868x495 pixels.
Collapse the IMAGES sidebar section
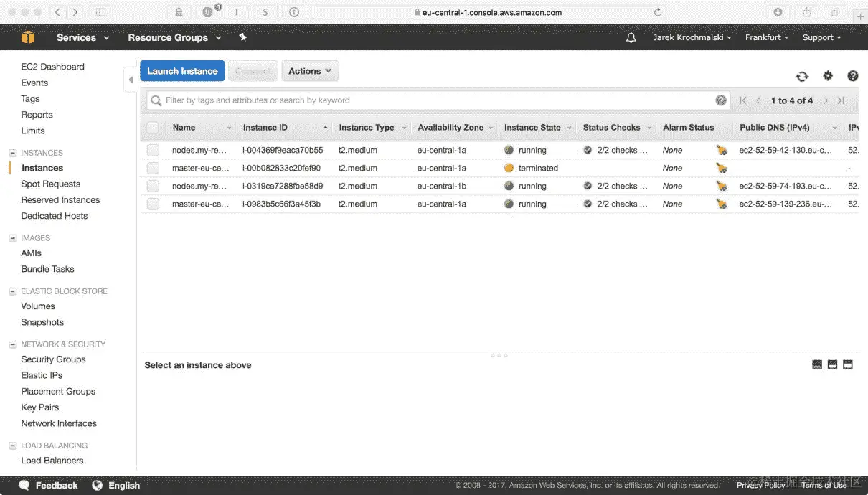click(x=12, y=237)
